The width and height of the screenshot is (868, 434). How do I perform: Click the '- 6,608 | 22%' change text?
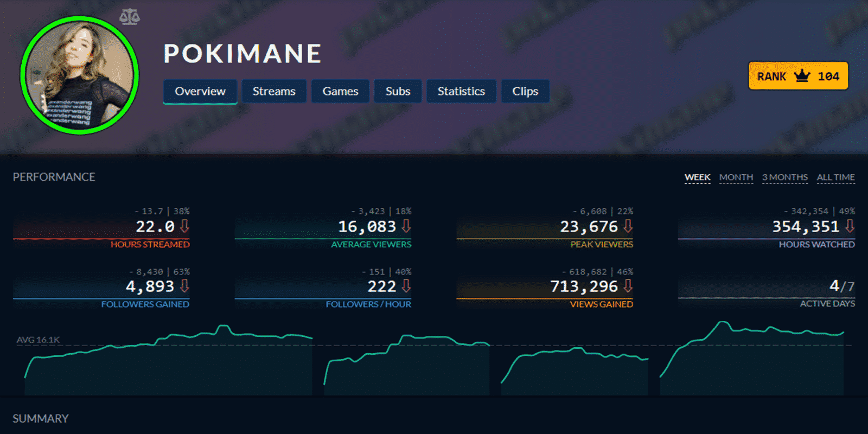[603, 211]
